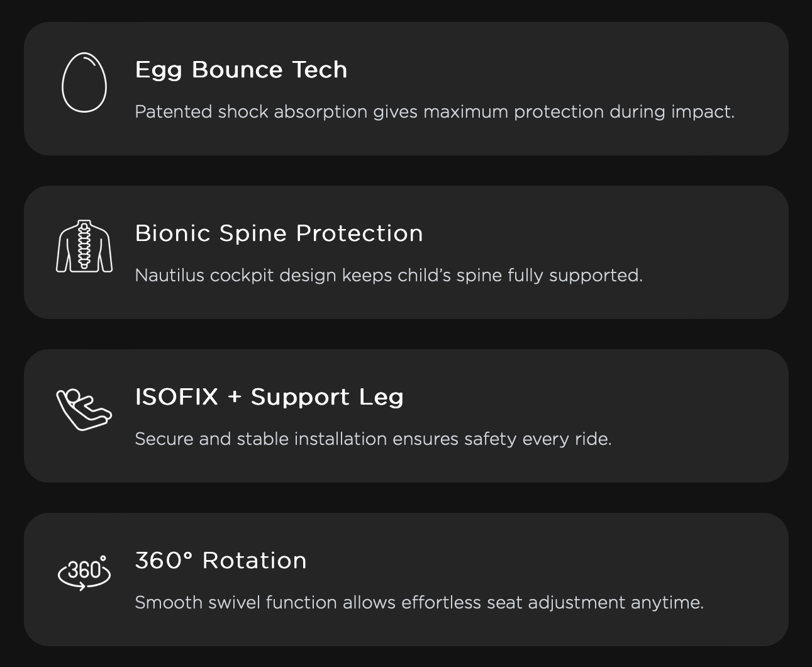Click the spine and torso icon
The image size is (812, 667).
[x=84, y=246]
